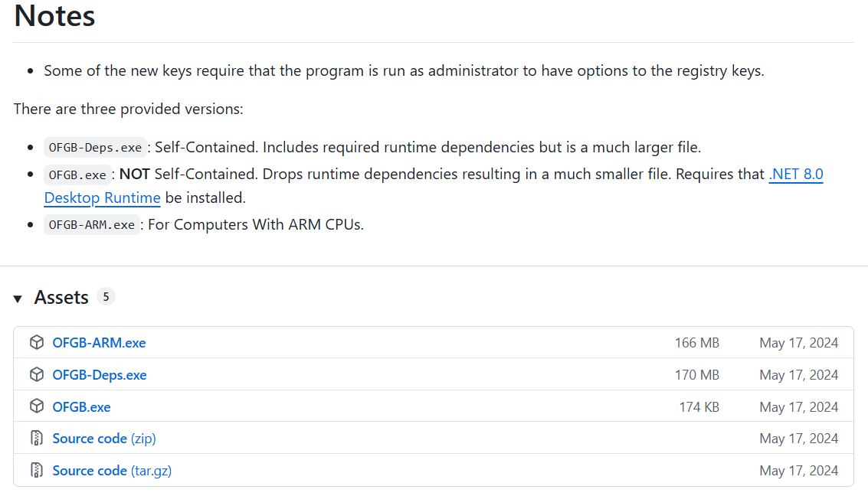Viewport: 868px width, 496px height.
Task: Click the OFGB-ARM.exe inline code snippet
Action: 92,224
